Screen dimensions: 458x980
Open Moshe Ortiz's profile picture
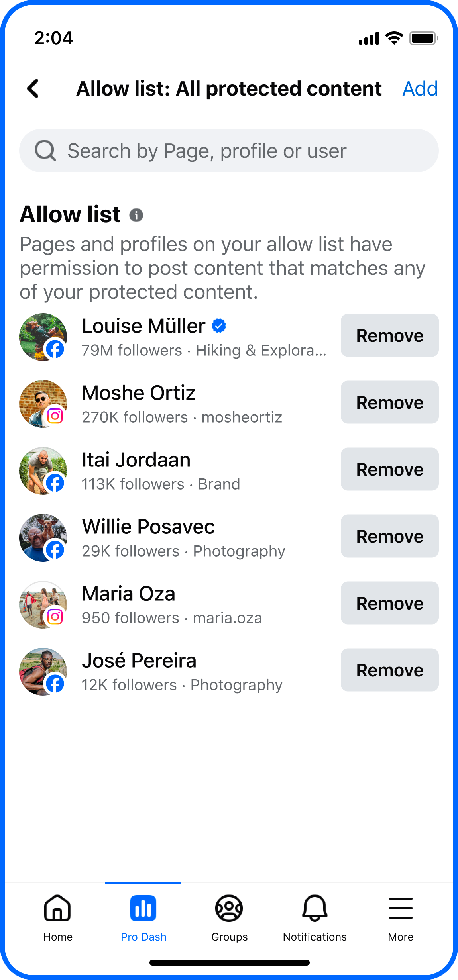(43, 404)
